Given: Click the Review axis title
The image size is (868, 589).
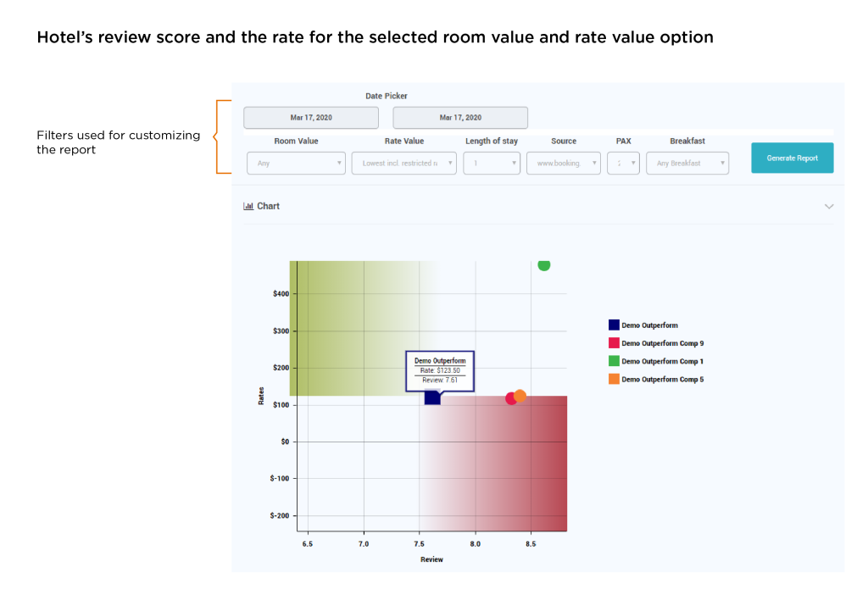Looking at the screenshot, I should coord(431,559).
